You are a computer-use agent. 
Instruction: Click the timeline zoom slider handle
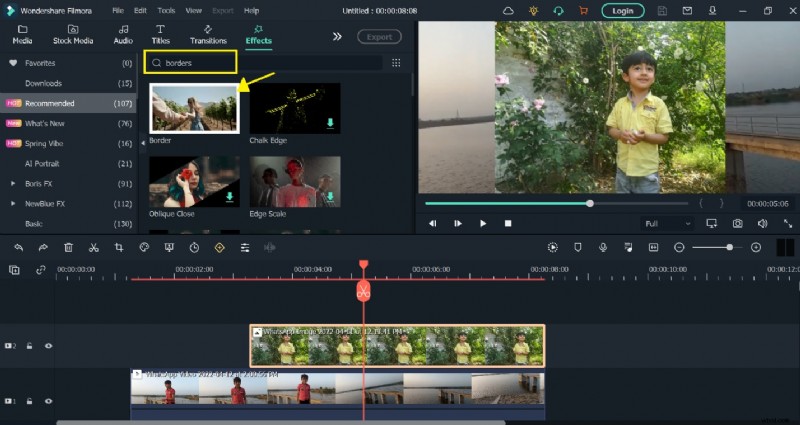coord(730,247)
